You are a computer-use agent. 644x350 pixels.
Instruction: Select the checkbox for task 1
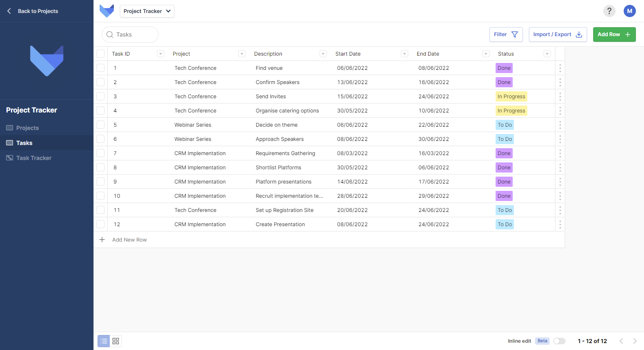pyautogui.click(x=100, y=68)
